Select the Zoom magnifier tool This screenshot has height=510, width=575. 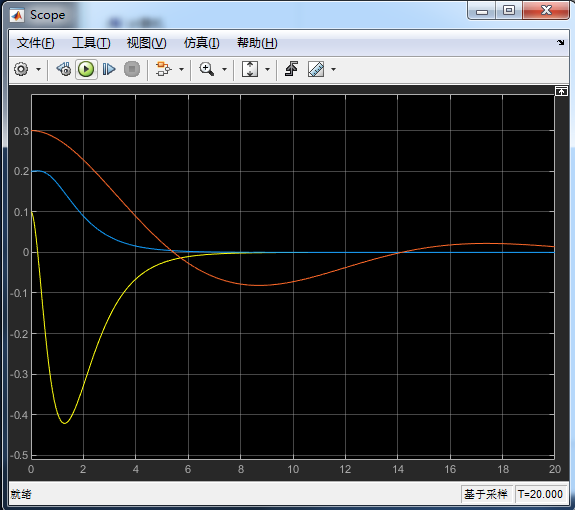(x=206, y=69)
